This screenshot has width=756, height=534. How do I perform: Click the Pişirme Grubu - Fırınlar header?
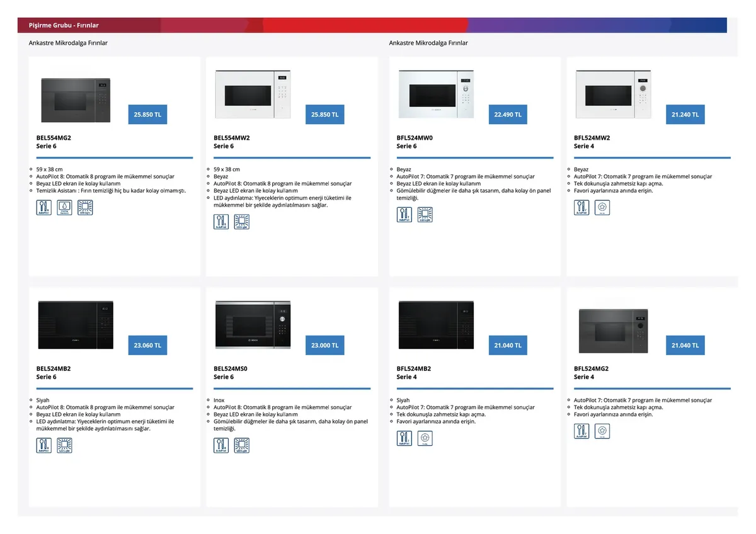pyautogui.click(x=64, y=25)
